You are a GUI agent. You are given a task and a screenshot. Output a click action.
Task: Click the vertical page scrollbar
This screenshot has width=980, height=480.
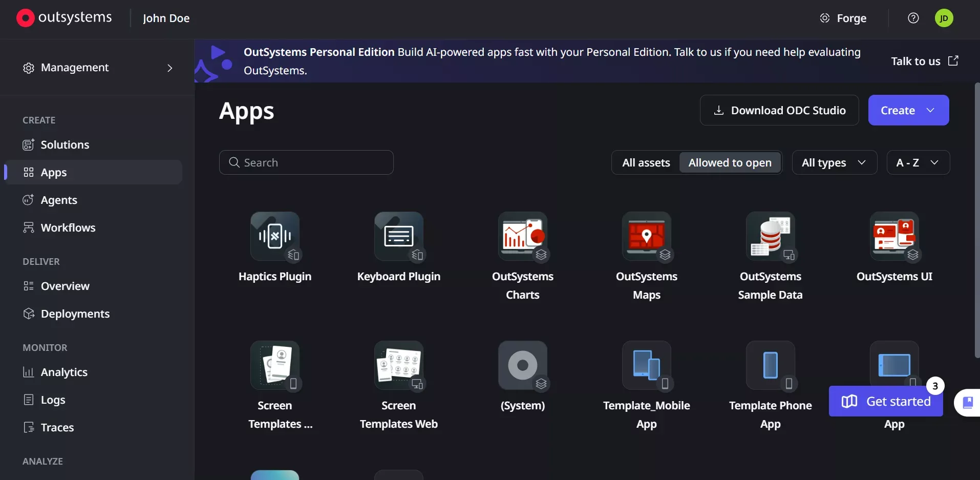[x=977, y=220]
